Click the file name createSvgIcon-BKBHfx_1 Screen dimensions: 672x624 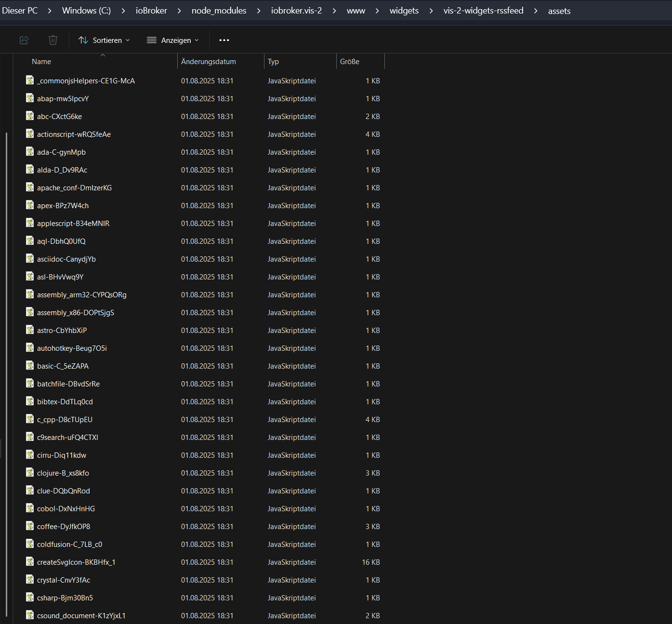[x=76, y=562]
